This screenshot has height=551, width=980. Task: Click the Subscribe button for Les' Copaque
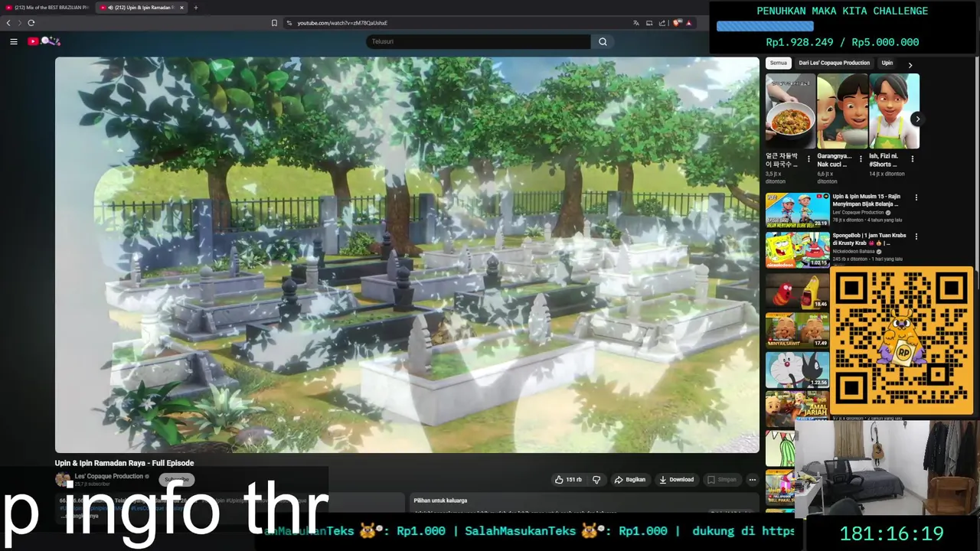[x=176, y=480]
